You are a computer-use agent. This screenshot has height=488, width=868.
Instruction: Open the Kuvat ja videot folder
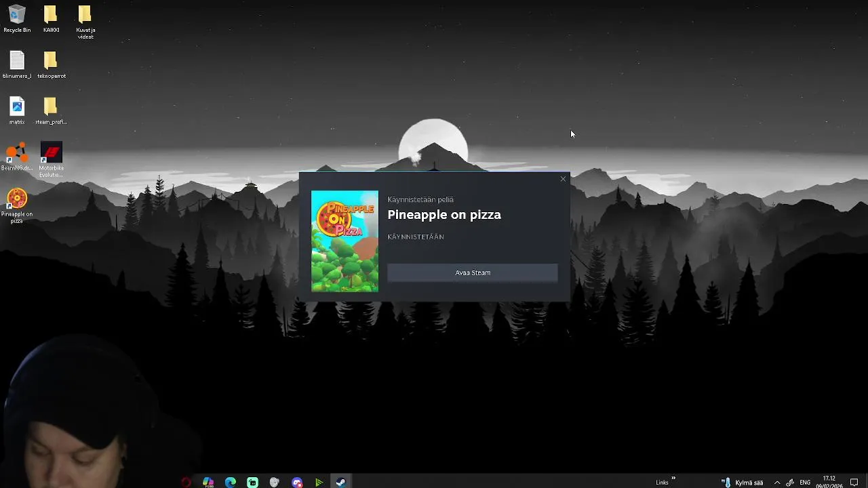pyautogui.click(x=85, y=22)
